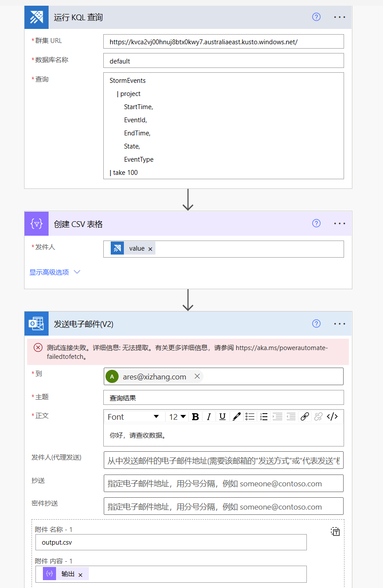Remove the 输出 token from attachment content
Viewport: 383px width, 588px height.
81,574
